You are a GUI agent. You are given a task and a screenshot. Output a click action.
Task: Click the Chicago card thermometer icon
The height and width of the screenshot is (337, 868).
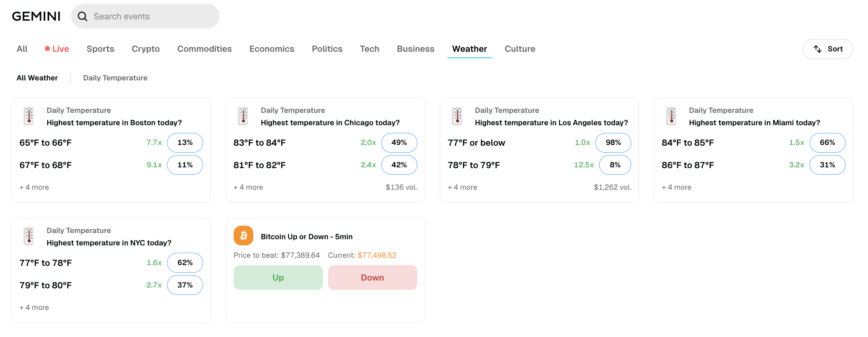coord(243,116)
